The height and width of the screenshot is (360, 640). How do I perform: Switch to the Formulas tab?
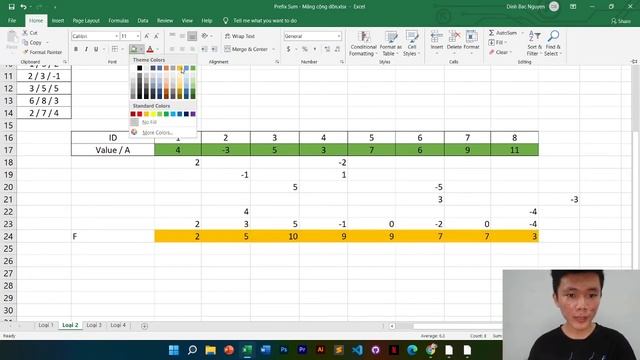point(118,20)
